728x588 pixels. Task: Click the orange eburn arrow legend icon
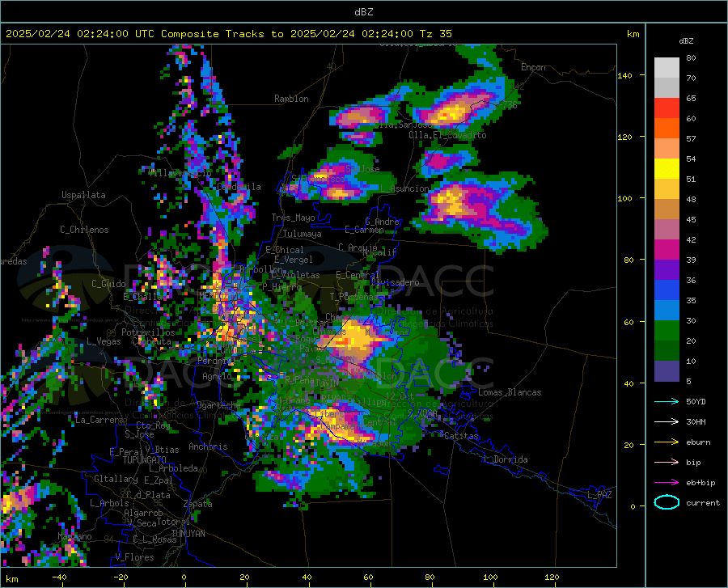coord(667,442)
